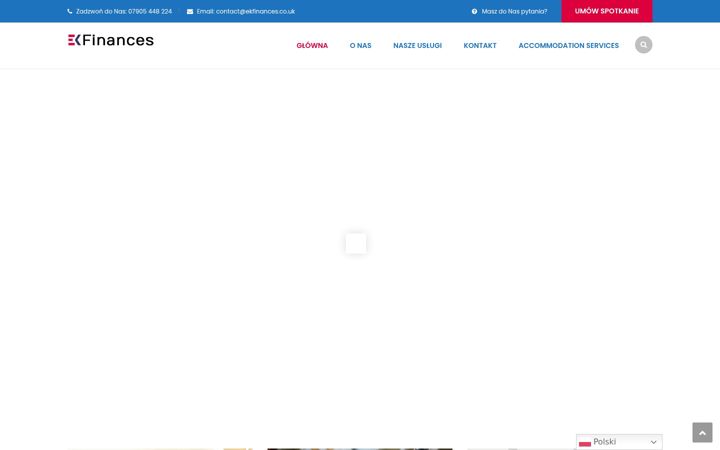The image size is (720, 450).
Task: Click the UMÓW SPOTKANIE button
Action: (x=607, y=11)
